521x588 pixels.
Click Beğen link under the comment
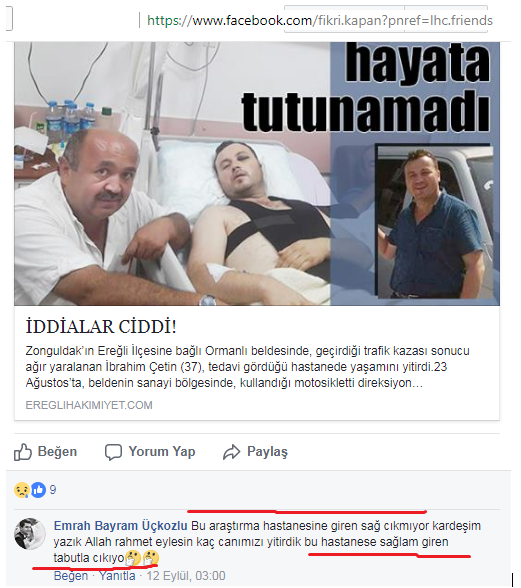point(71,576)
